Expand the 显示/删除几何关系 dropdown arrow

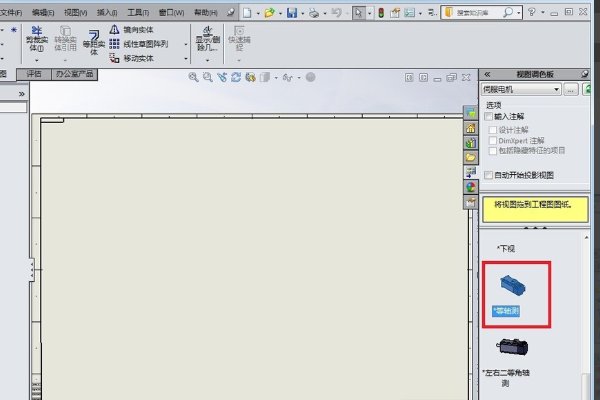pos(208,60)
